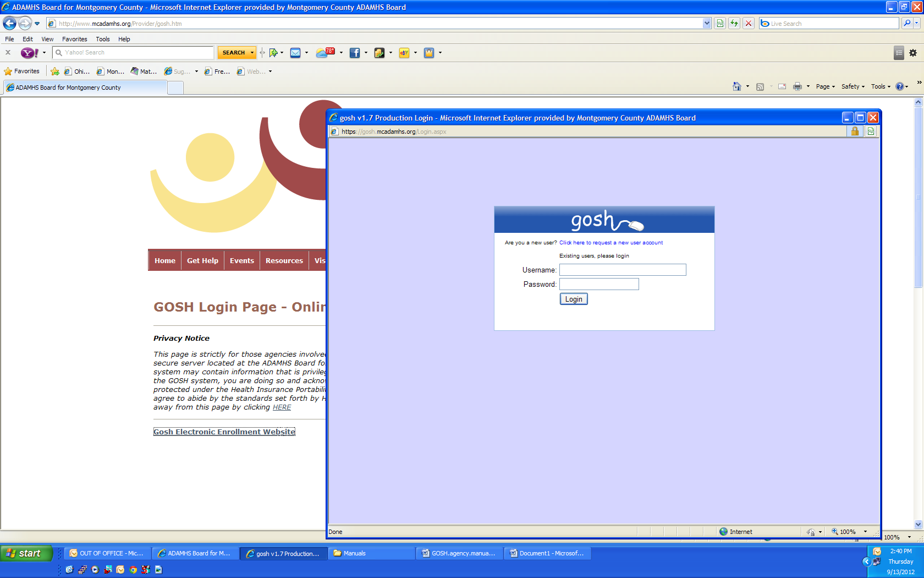Click the Home icon in the command bar

pos(737,86)
